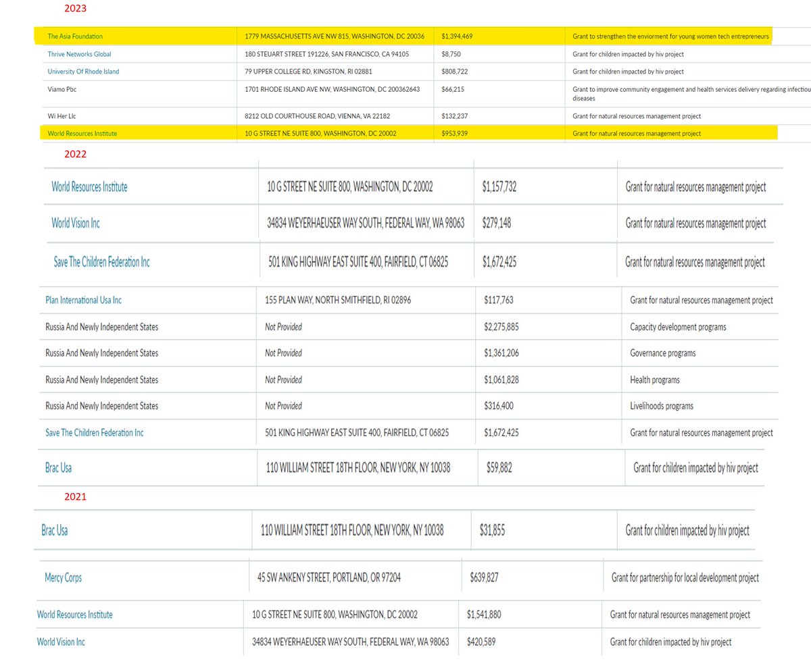Open the University Of Rhode Island link
811x672 pixels.
83,72
